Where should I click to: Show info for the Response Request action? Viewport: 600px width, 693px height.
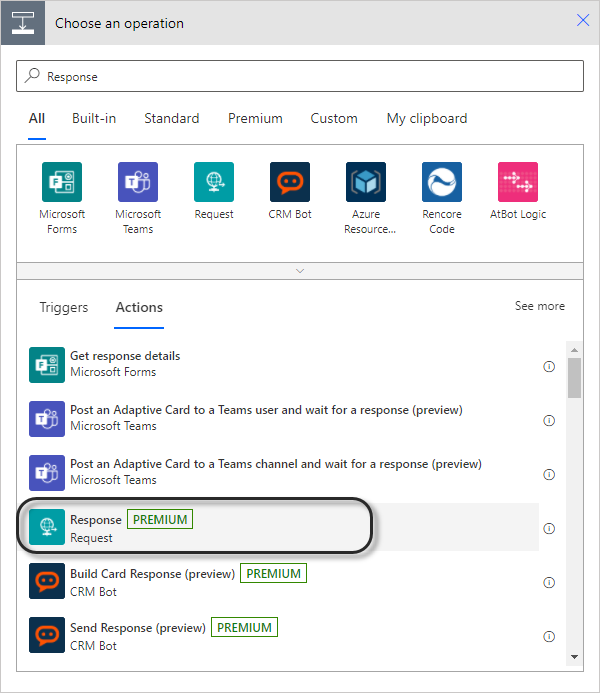[549, 528]
